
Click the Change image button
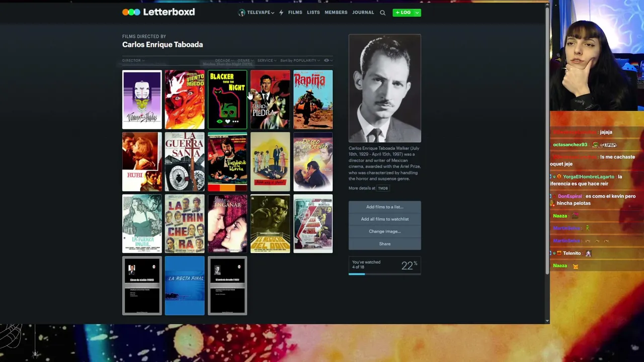[385, 231]
